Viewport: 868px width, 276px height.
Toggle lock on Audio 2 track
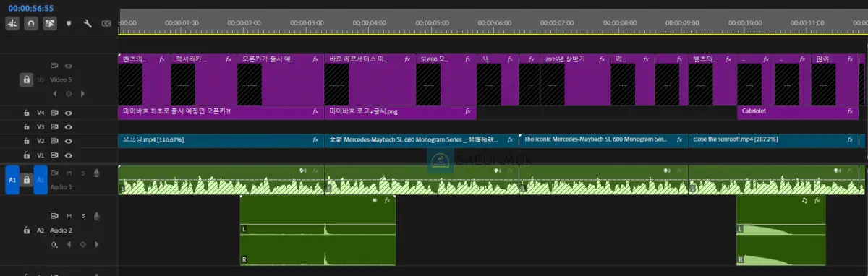click(26, 230)
